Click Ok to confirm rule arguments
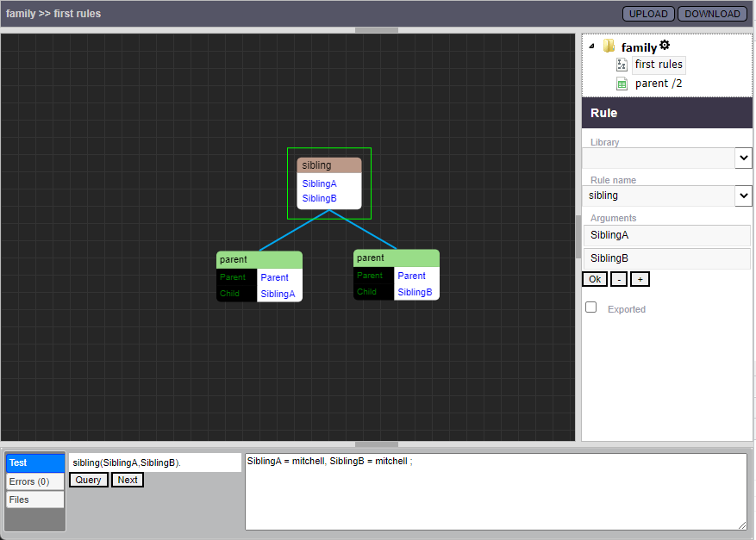Screen dimensions: 756x540 pos(594,279)
